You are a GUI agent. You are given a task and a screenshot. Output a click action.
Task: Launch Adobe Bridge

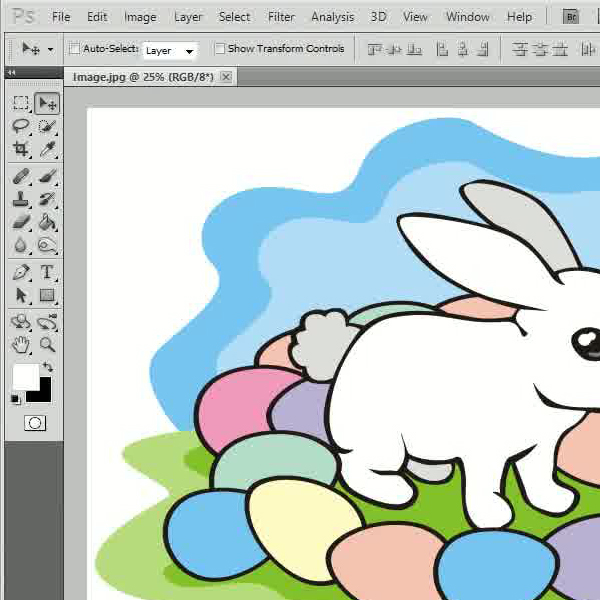tap(571, 17)
